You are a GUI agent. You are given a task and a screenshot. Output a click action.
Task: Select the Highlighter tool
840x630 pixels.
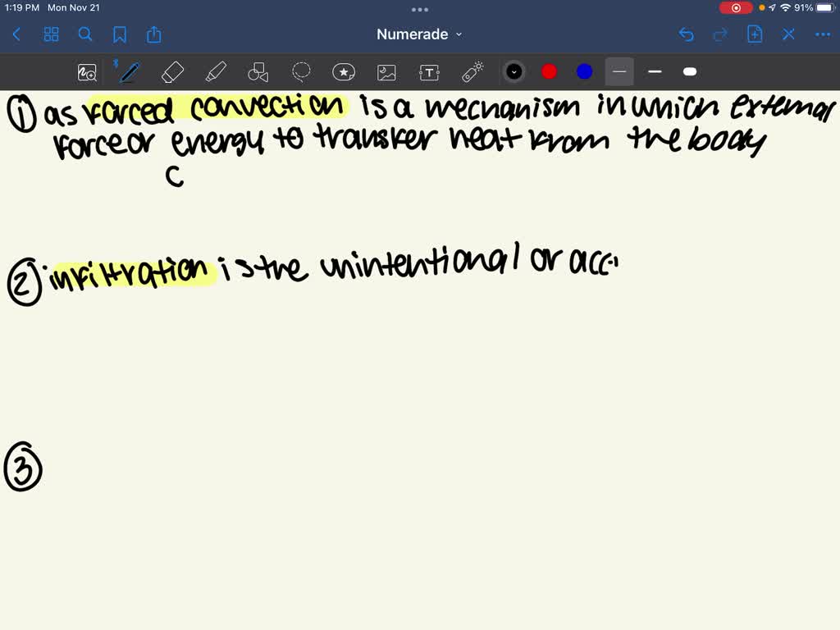(216, 71)
